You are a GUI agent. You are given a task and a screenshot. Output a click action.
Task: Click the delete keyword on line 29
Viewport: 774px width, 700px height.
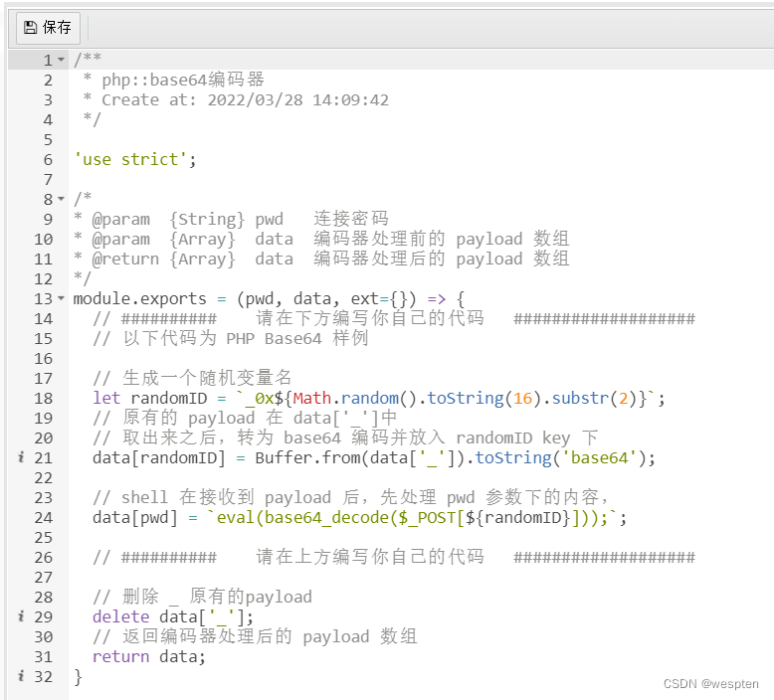pos(121,616)
